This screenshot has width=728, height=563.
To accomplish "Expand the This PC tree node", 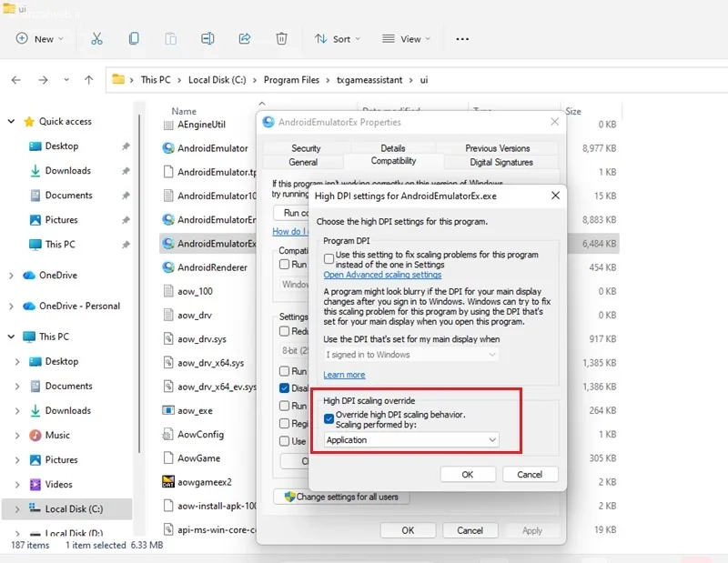I will click(x=11, y=337).
